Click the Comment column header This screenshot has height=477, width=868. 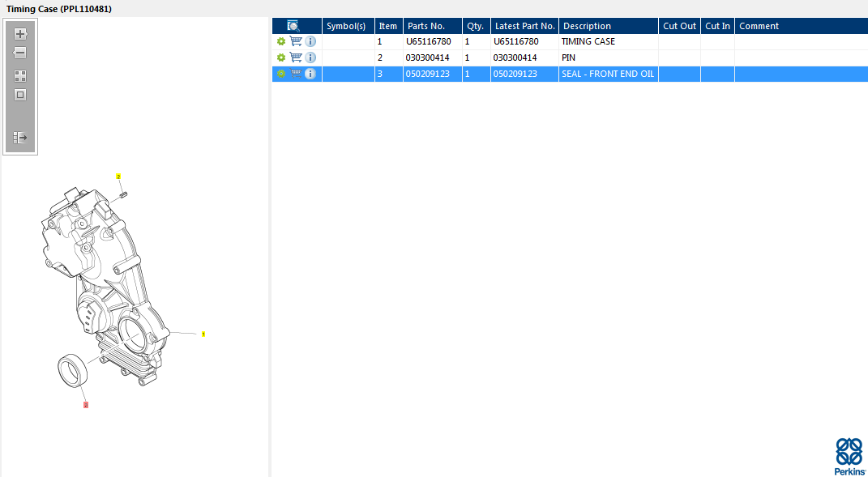coord(802,26)
